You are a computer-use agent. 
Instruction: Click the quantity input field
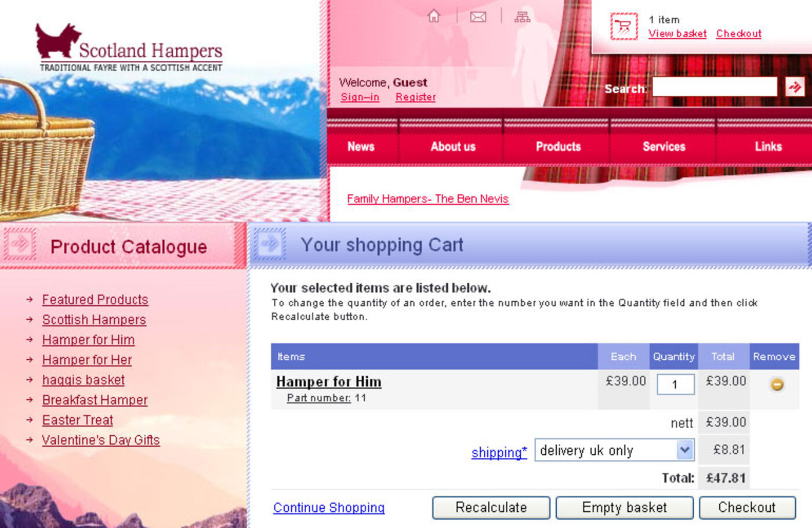click(675, 384)
